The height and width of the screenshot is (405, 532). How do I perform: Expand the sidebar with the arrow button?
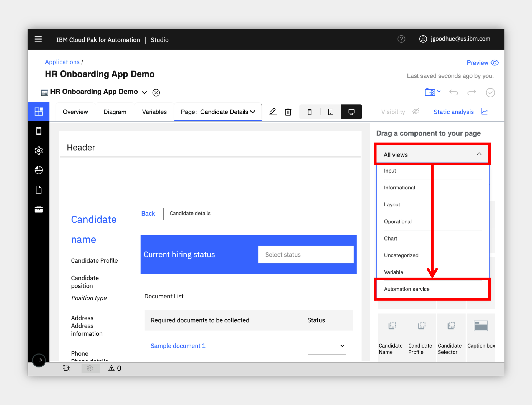tap(39, 360)
